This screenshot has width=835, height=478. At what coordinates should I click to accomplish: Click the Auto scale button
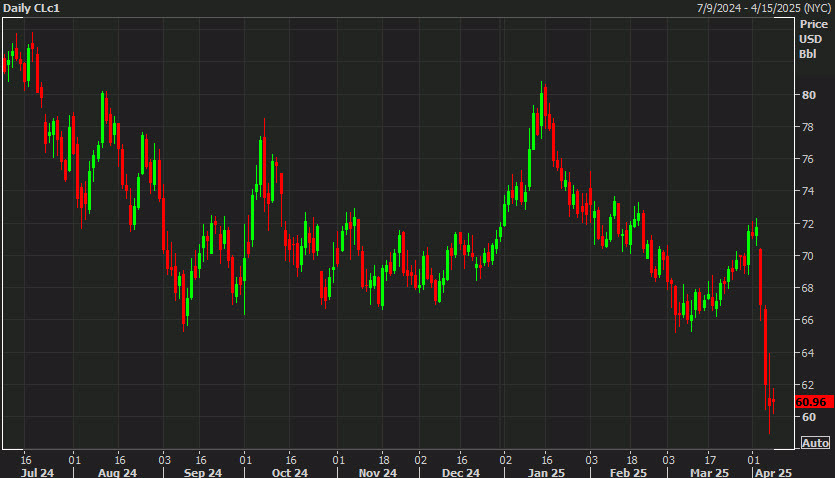tap(815, 443)
